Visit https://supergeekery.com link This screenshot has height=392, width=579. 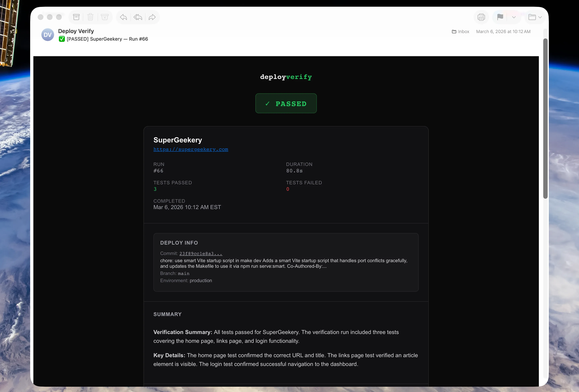point(191,149)
